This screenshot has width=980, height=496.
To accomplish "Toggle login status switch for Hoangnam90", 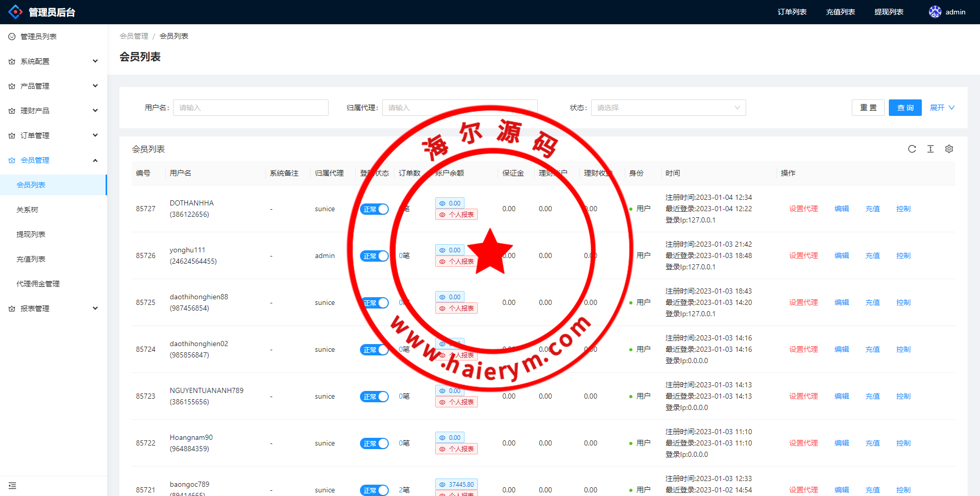I will (374, 443).
